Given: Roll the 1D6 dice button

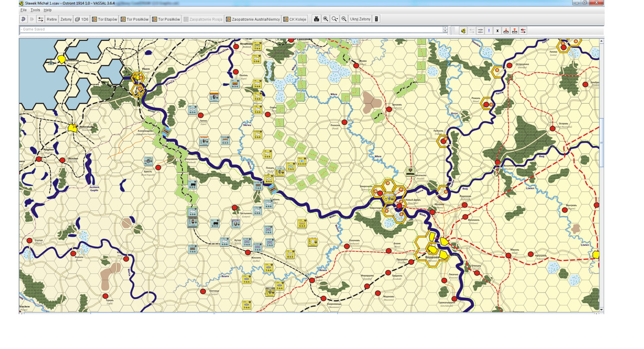Looking at the screenshot, I should click(82, 19).
